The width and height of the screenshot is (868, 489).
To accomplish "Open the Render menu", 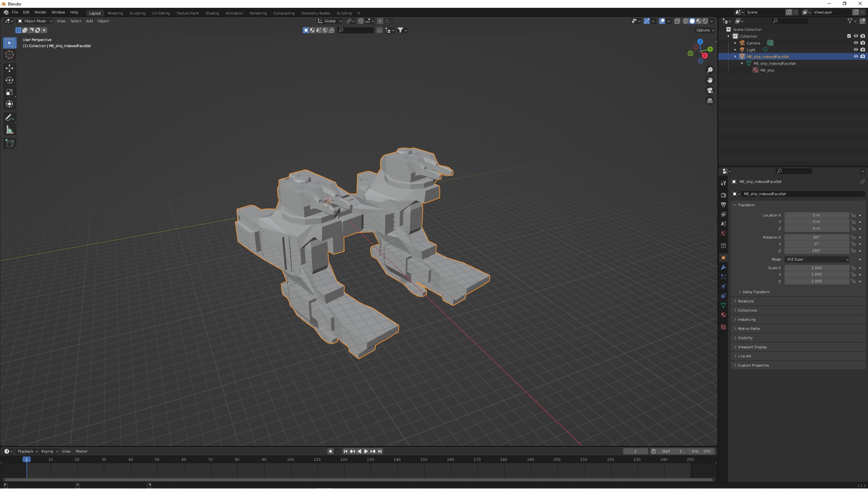I will 40,12.
